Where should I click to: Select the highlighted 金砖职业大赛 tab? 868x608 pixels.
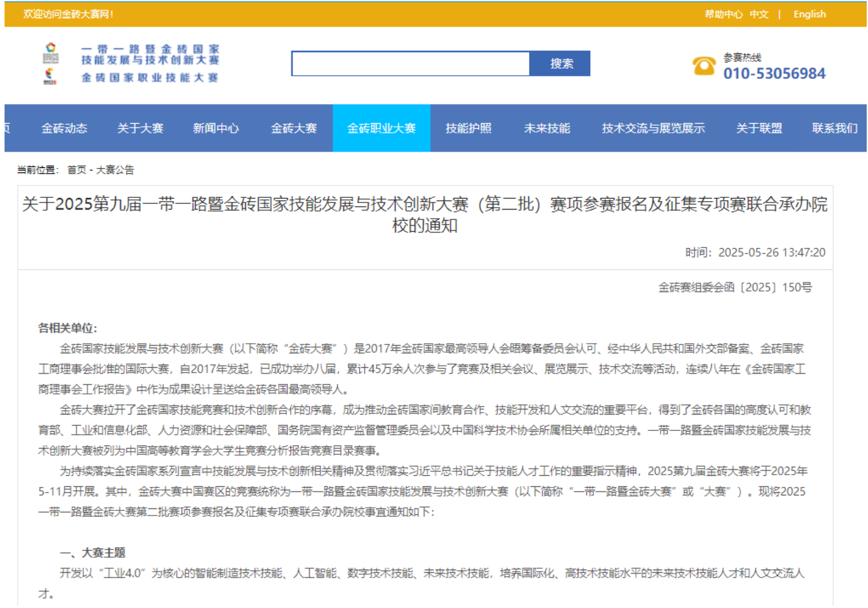(381, 128)
